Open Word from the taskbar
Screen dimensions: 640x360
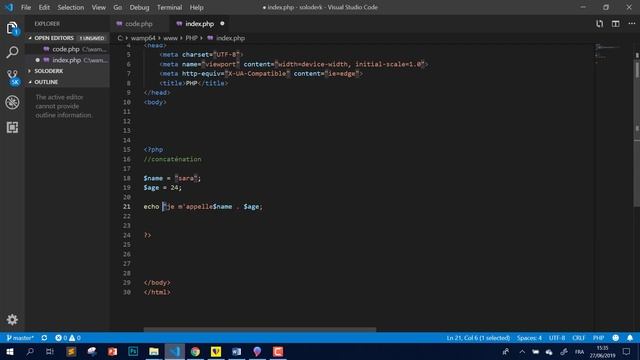click(x=236, y=351)
